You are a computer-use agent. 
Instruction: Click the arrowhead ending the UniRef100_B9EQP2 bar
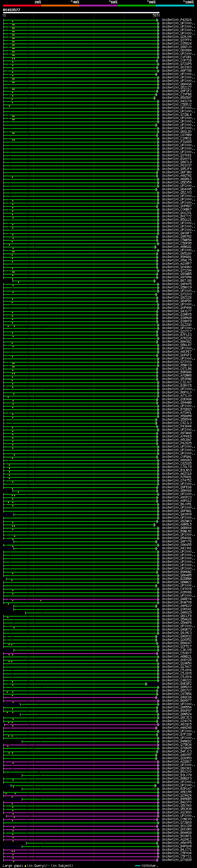[x=147, y=684]
